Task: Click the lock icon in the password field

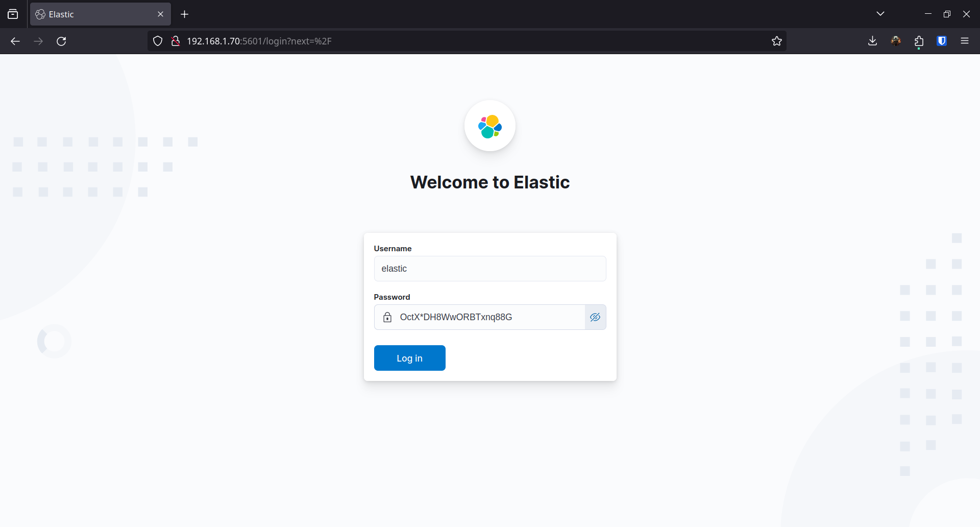Action: [387, 317]
